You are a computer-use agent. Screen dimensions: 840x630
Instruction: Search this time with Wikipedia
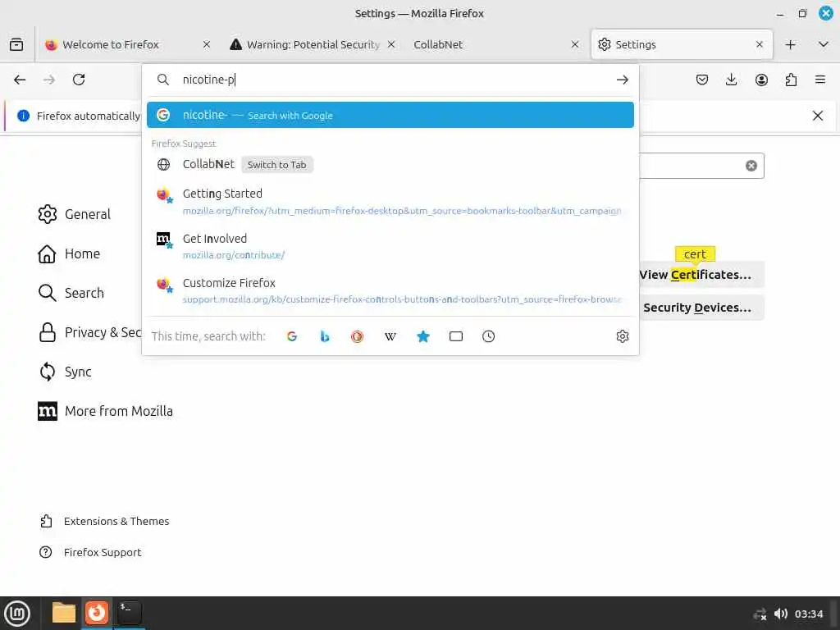[390, 336]
